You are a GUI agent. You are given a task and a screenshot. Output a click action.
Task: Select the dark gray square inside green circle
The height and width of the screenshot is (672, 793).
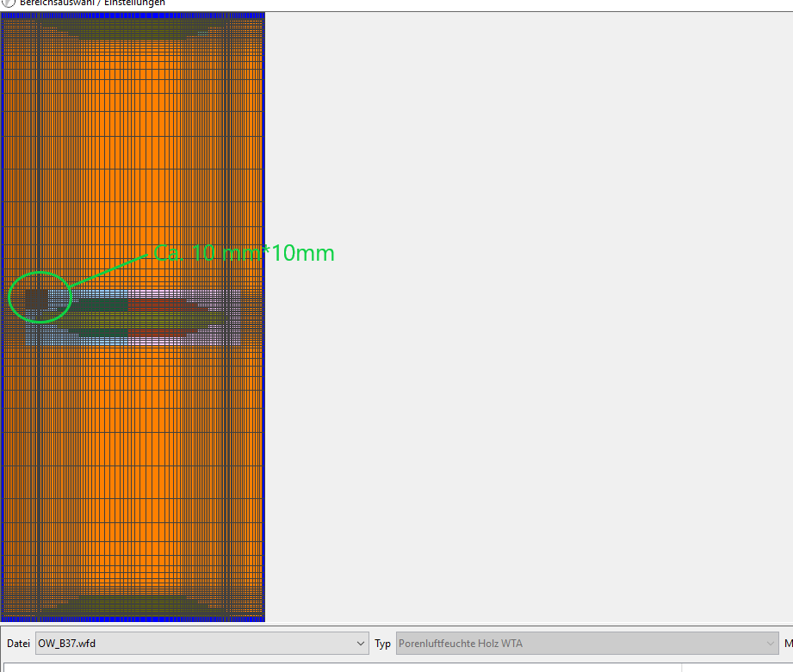coord(36,298)
